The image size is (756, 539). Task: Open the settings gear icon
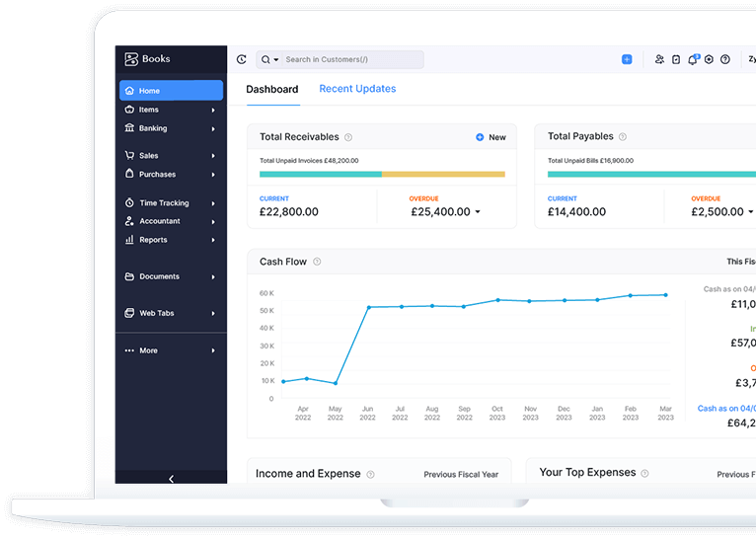click(709, 60)
